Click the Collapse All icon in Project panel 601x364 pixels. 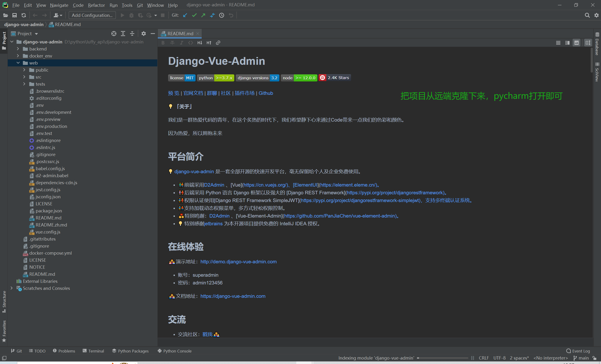[x=132, y=34]
